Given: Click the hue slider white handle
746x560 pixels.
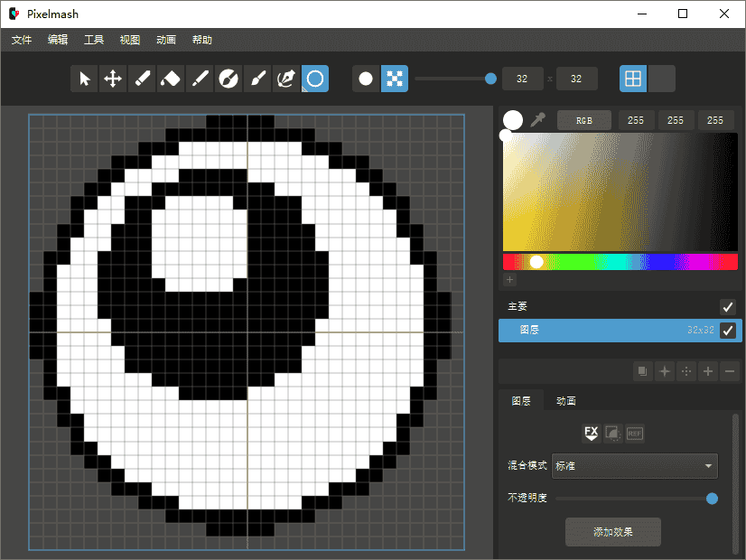Looking at the screenshot, I should [536, 262].
